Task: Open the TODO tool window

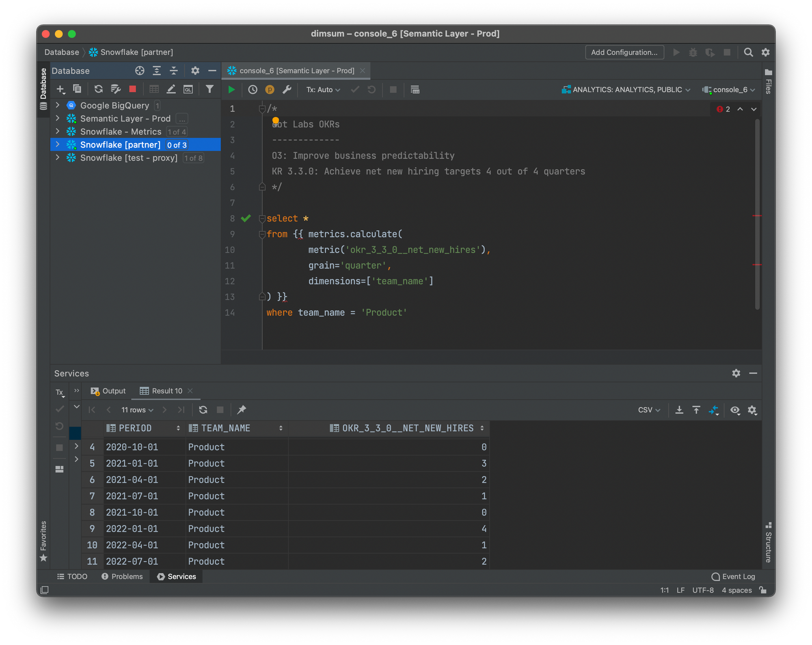Action: [72, 577]
